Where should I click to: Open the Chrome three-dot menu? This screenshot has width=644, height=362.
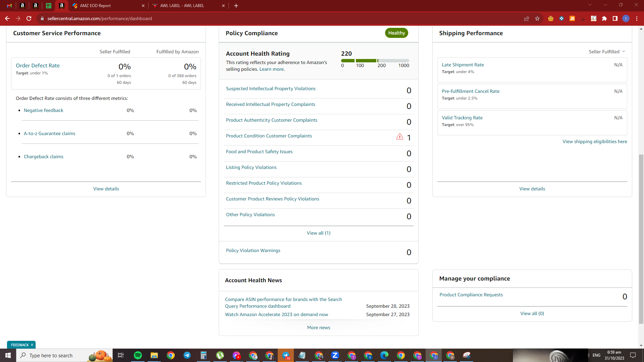pos(637,18)
